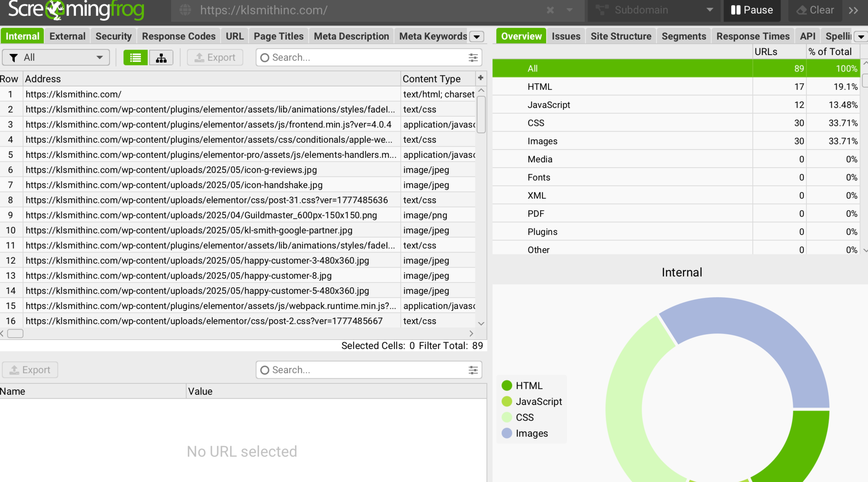The image size is (868, 482).
Task: Show more left-panel tabs dropdown
Action: click(477, 36)
